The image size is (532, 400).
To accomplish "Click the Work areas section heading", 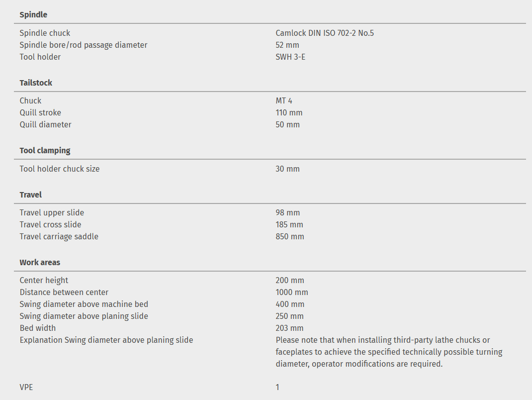I will pyautogui.click(x=40, y=262).
